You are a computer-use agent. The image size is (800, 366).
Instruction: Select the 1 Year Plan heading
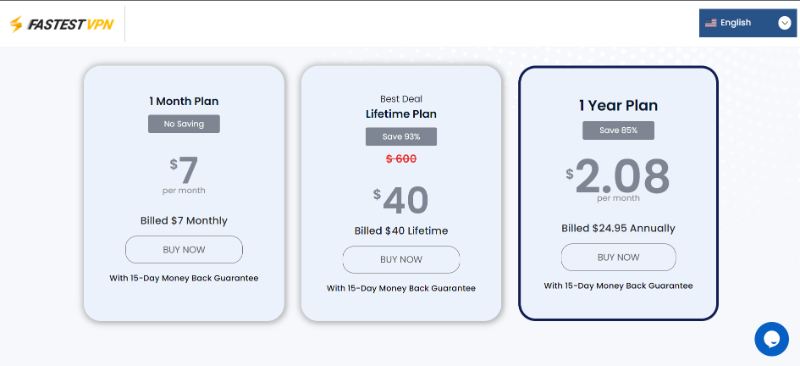pyautogui.click(x=618, y=106)
